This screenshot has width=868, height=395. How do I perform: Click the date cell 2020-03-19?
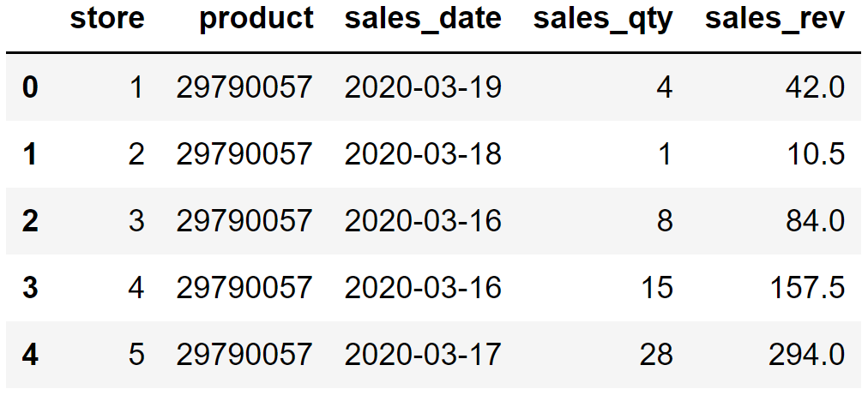423,87
